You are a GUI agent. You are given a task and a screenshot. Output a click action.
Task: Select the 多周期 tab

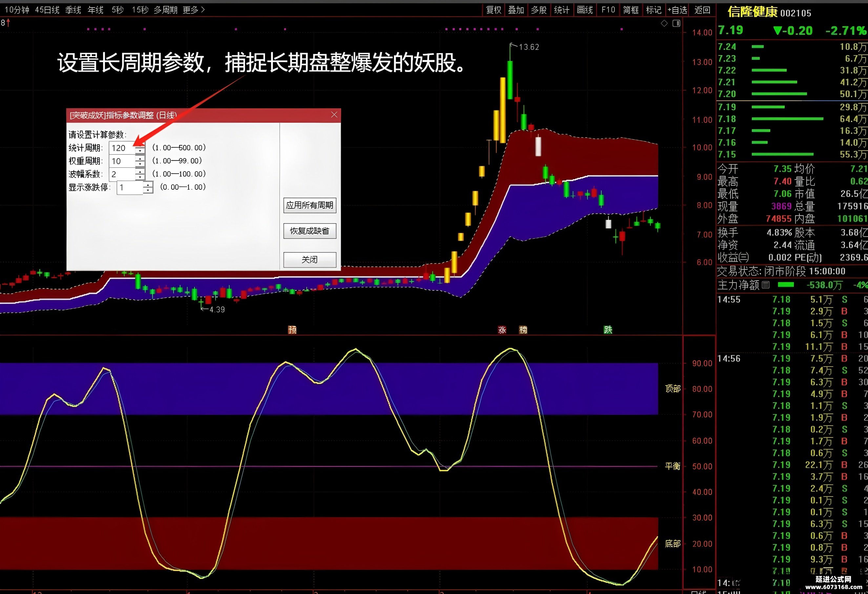click(165, 10)
